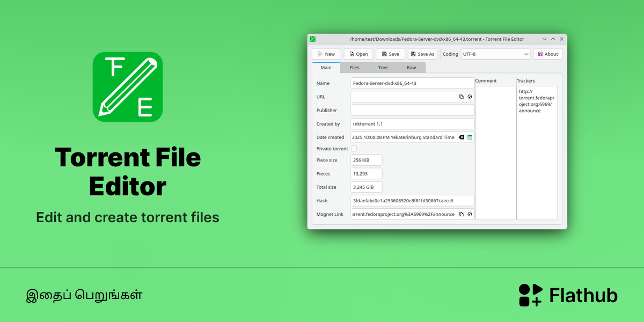Click the large green Torrent File Editor app logo
The width and height of the screenshot is (644, 322).
coord(128,87)
